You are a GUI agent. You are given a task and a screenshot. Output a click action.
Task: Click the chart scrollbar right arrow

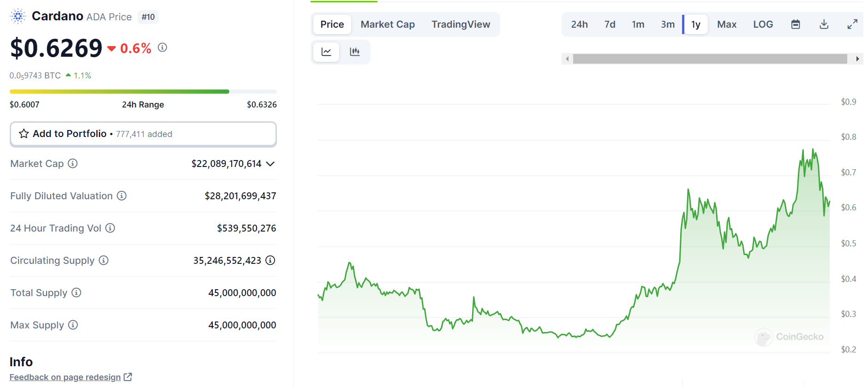tap(857, 59)
